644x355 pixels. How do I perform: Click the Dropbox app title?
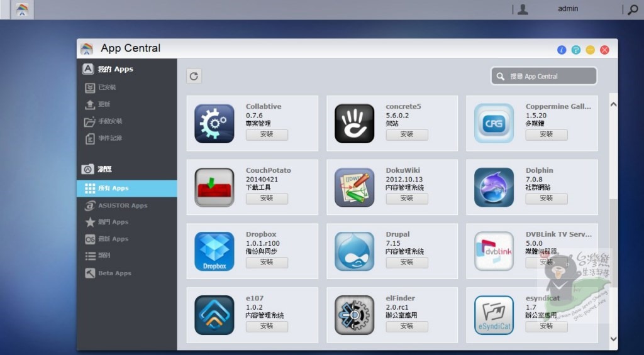(261, 234)
